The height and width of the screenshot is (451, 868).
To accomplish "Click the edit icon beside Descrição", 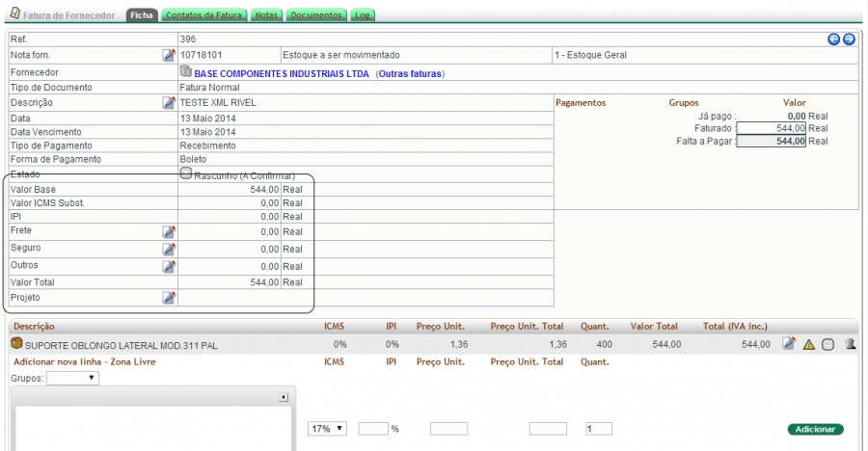I will pos(169,102).
